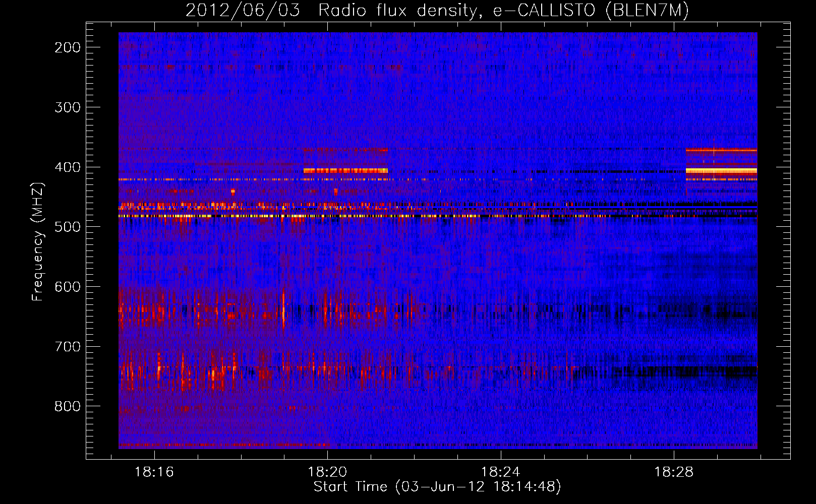Click the bright yellow band near 400 MHz at 18:20
This screenshot has height=504, width=816.
coord(345,171)
